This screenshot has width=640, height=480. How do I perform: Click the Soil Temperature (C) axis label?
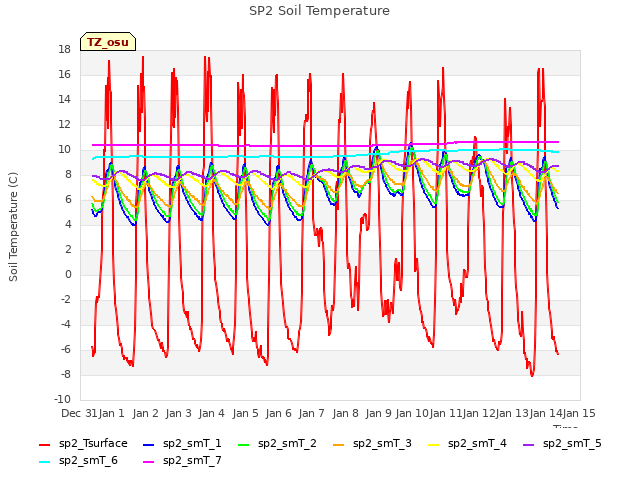click(13, 227)
